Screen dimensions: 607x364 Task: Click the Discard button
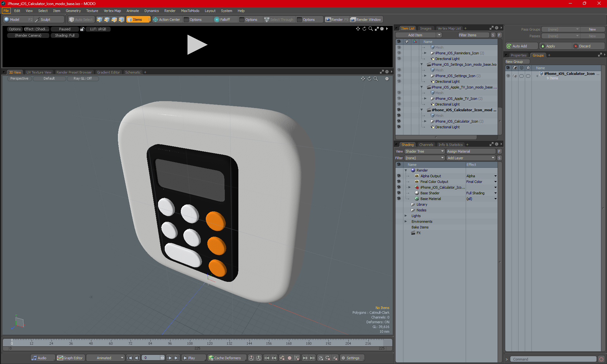[x=588, y=46]
